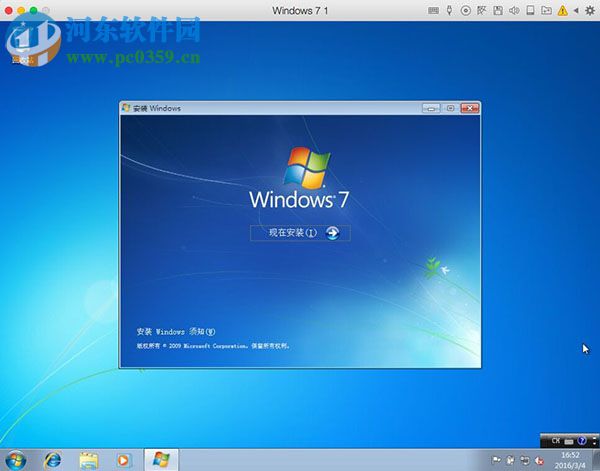Open the network icon in Parallels title bar
The image size is (600, 471).
pyautogui.click(x=481, y=10)
